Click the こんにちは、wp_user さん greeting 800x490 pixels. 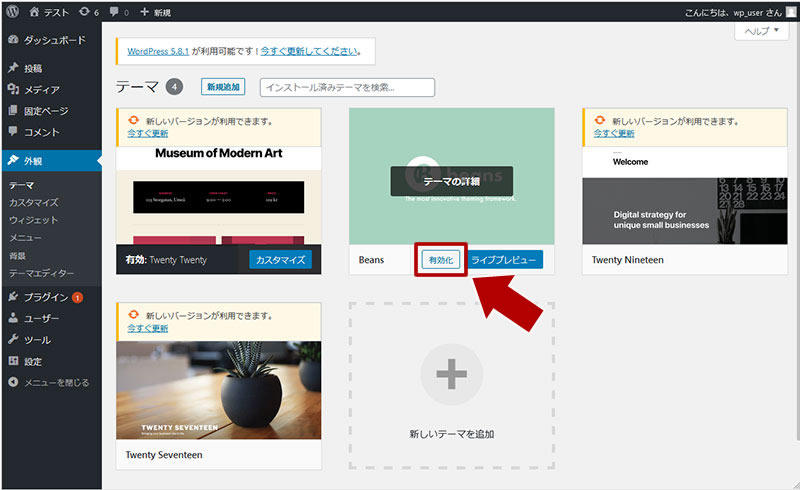point(733,13)
